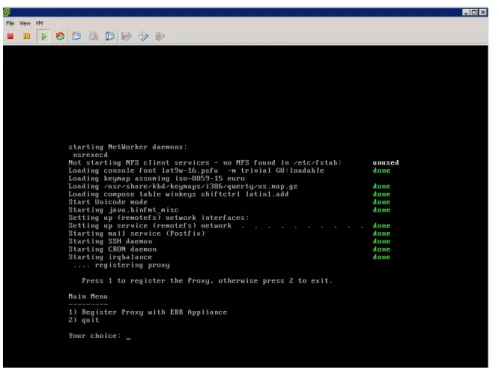Click '1) Register Proxy with EBR Appliance'
Image resolution: width=499 pixels, height=368 pixels.
point(148,312)
